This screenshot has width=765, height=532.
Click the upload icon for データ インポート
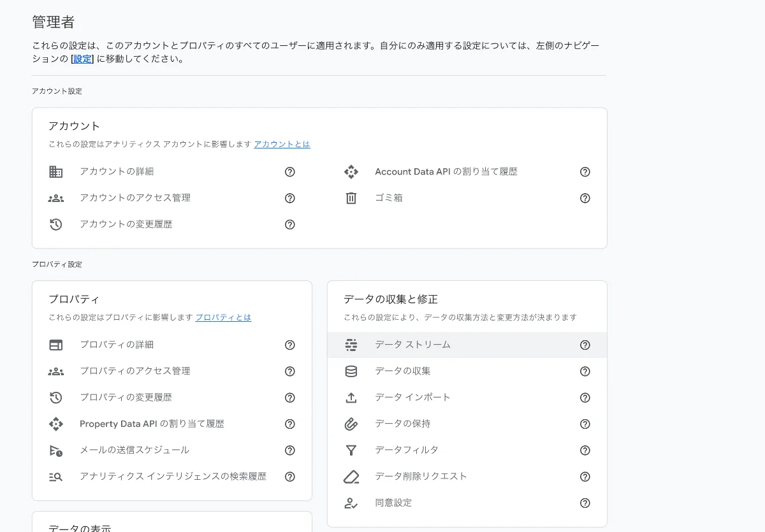[x=351, y=398]
